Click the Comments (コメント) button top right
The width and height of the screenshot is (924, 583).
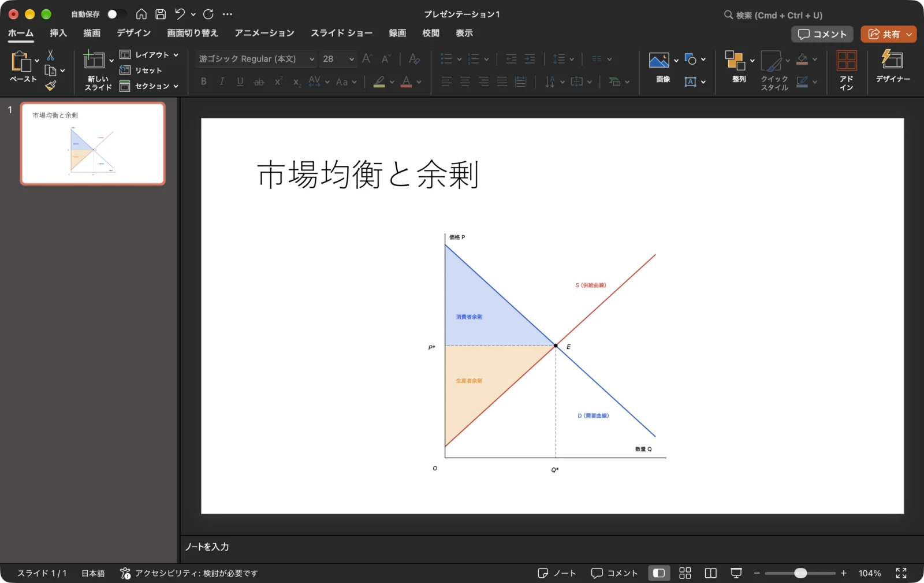822,34
